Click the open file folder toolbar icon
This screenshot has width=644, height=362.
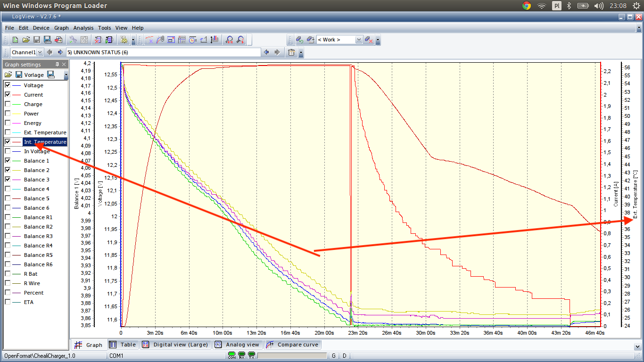(26, 40)
